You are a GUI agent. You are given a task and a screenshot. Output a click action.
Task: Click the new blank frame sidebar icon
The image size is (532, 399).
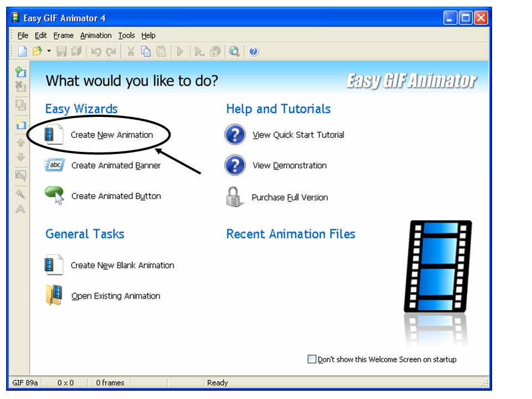pyautogui.click(x=21, y=124)
